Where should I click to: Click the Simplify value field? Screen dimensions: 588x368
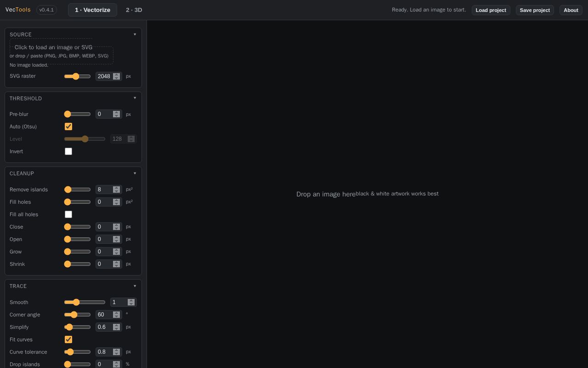[108, 327]
